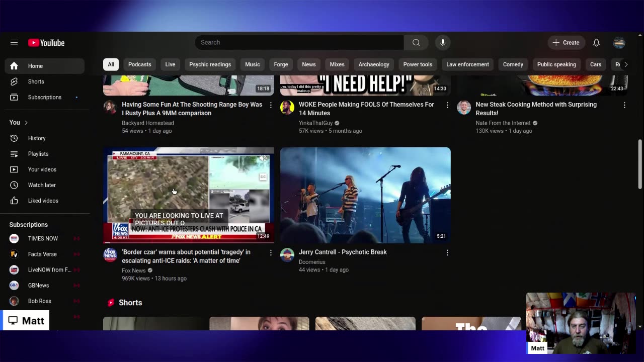Screen dimensions: 644x362
Task: Visit the Fox News channel name
Action: point(134,270)
